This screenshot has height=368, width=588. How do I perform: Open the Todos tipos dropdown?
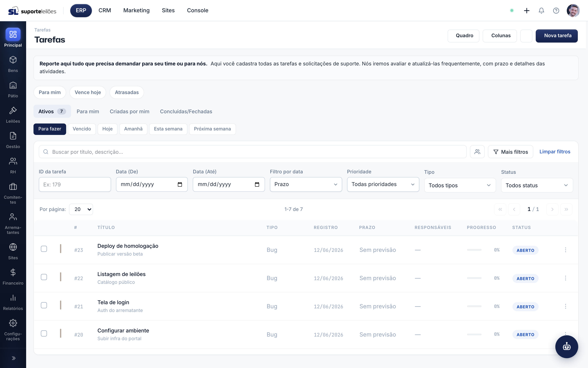[x=460, y=185]
